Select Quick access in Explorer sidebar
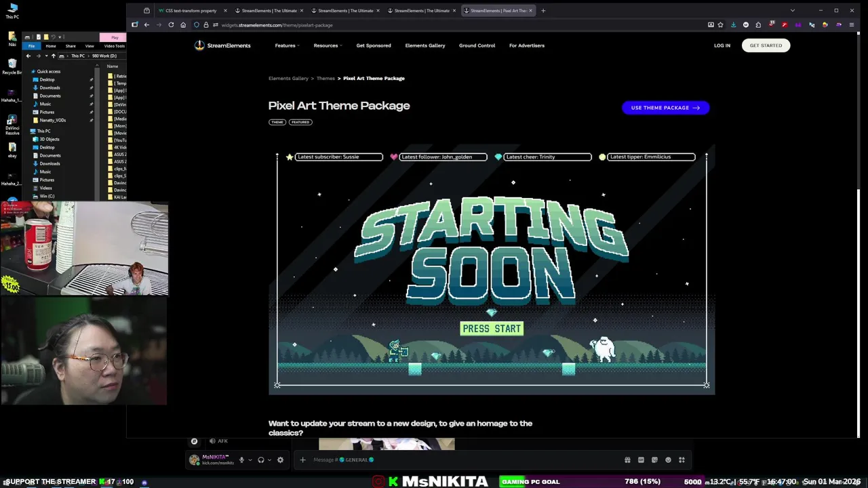 click(x=48, y=72)
